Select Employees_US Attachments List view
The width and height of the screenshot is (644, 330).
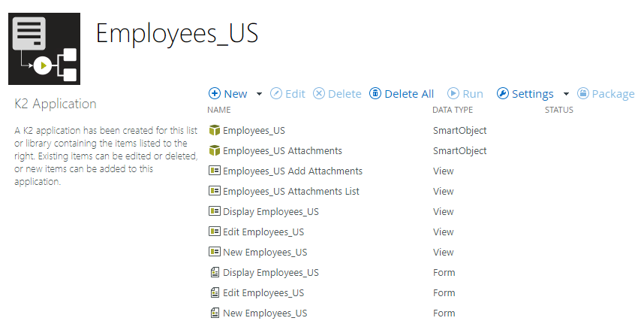click(x=290, y=192)
